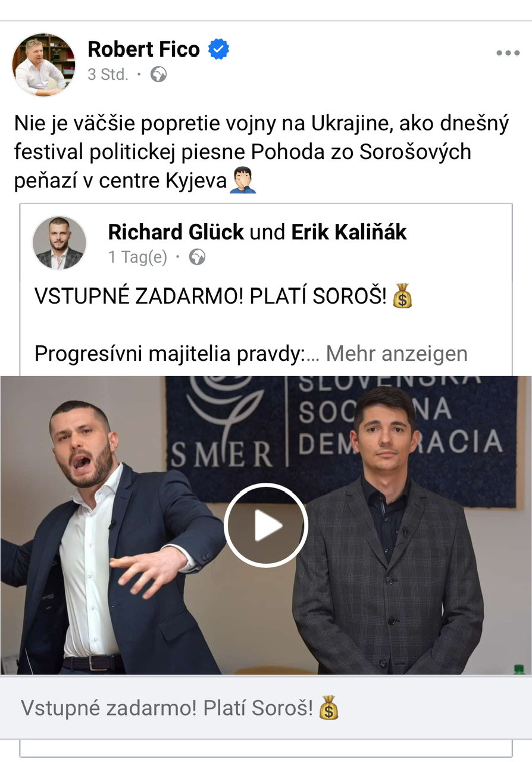Open the Richard Glück name link
This screenshot has height=762, width=532.
(176, 233)
